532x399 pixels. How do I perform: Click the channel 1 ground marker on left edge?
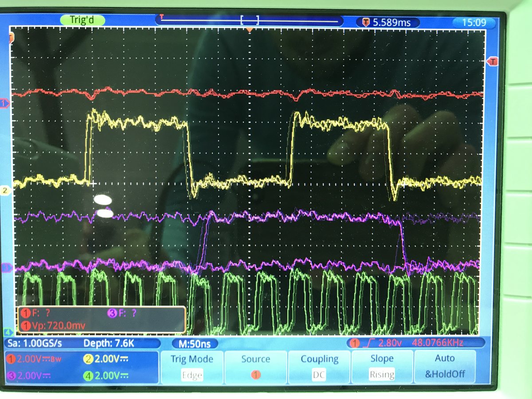coord(5,103)
